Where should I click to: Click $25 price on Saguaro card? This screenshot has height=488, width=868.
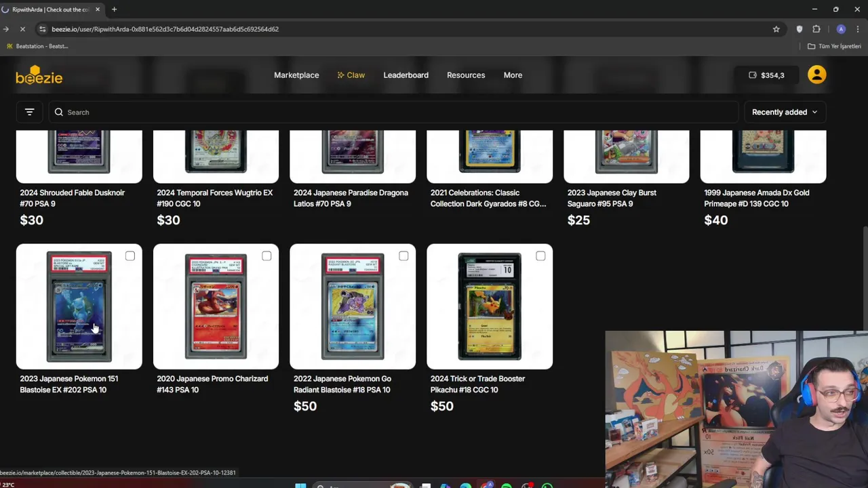tap(578, 220)
